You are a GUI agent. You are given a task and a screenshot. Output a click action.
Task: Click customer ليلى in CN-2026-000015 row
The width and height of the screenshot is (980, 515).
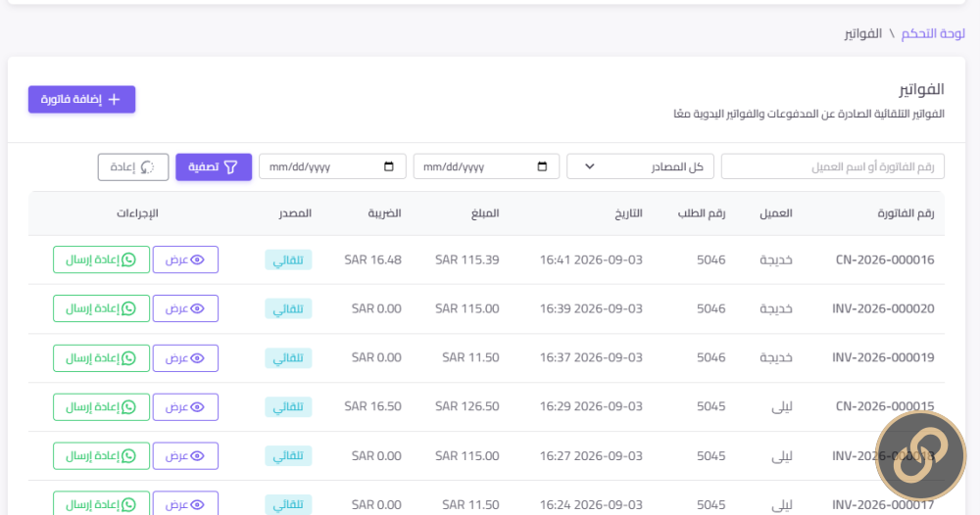point(782,406)
